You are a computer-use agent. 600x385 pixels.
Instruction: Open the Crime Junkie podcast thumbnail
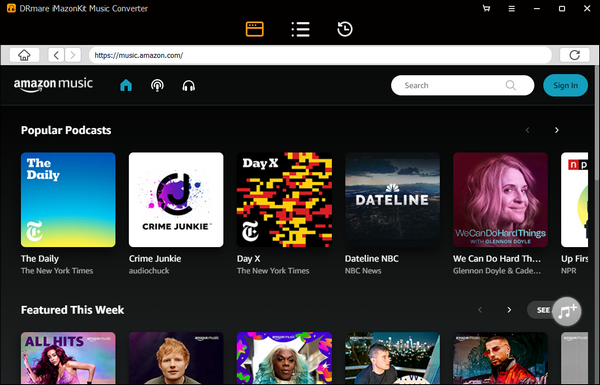(x=176, y=200)
